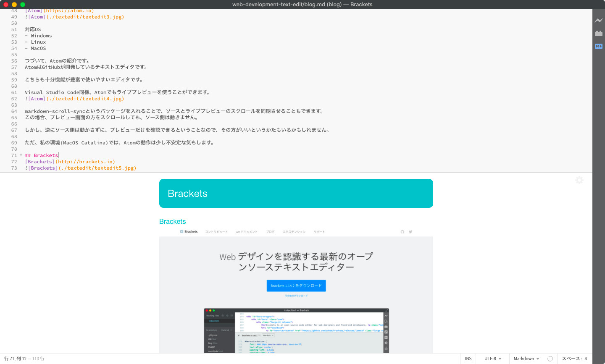
Task: Switch indentation type via スペース label
Action: point(572,359)
